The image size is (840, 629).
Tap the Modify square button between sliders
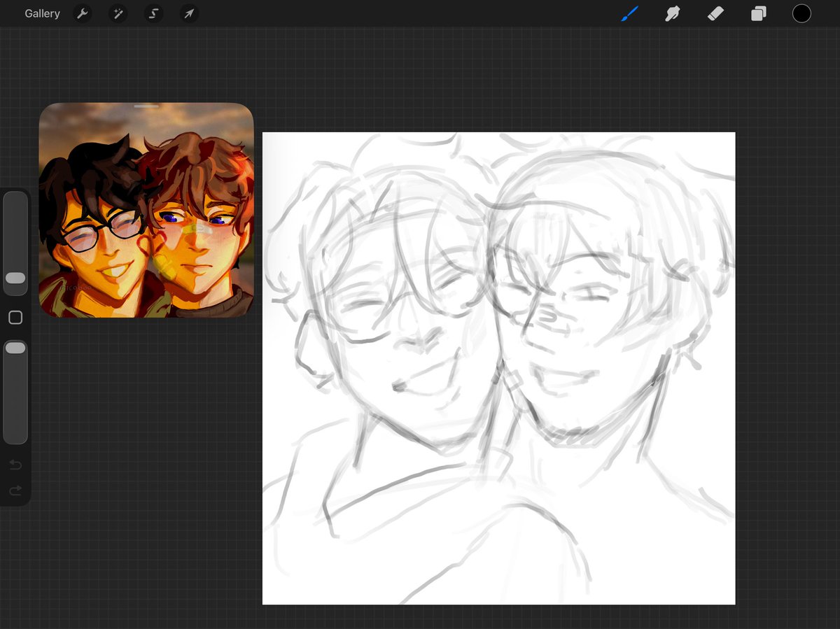[x=15, y=317]
